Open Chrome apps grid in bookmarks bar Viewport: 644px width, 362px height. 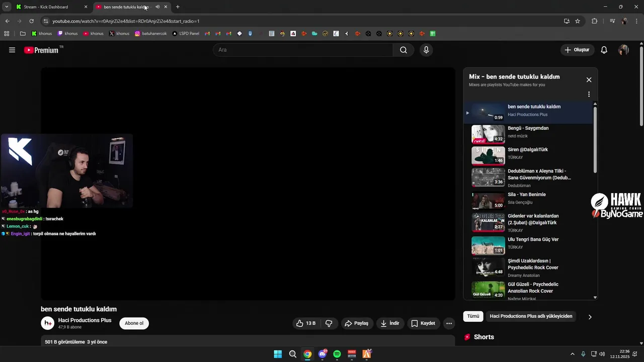click(7, 34)
